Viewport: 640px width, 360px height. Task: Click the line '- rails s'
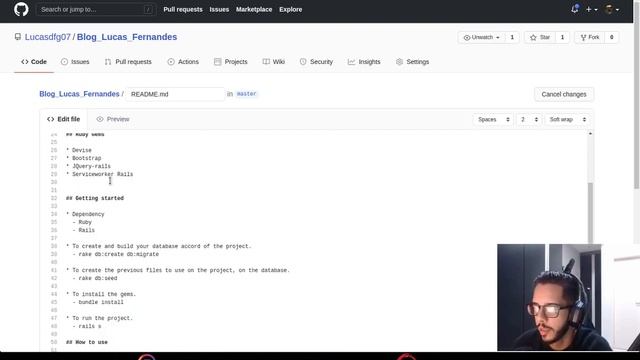[87, 327]
